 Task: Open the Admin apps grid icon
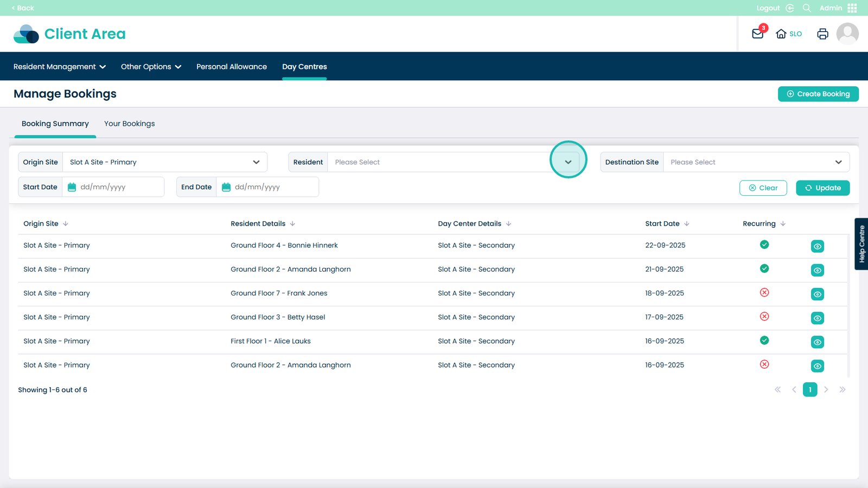pyautogui.click(x=852, y=8)
